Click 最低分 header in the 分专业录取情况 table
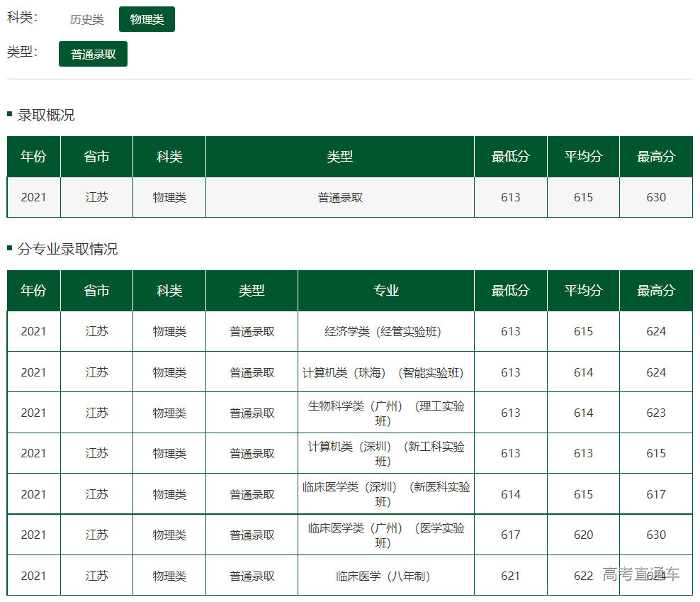The height and width of the screenshot is (602, 700). (510, 291)
